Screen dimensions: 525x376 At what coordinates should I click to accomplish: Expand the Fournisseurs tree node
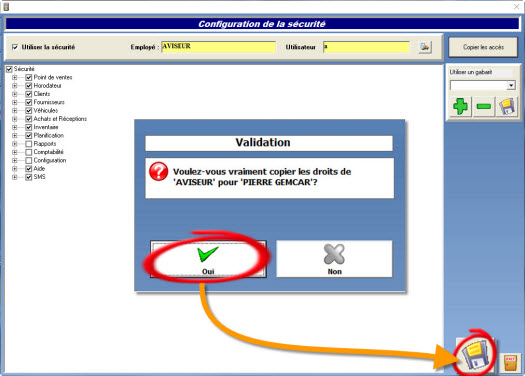point(15,102)
